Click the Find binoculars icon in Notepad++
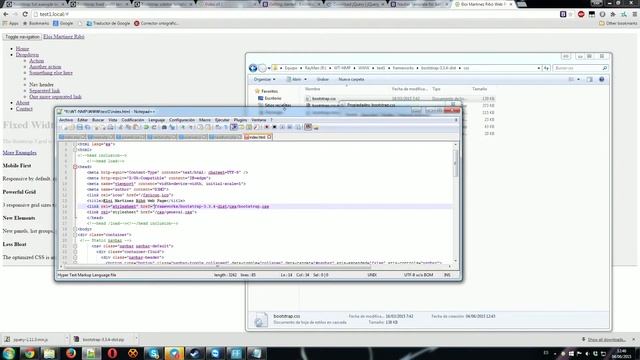 [x=164, y=127]
